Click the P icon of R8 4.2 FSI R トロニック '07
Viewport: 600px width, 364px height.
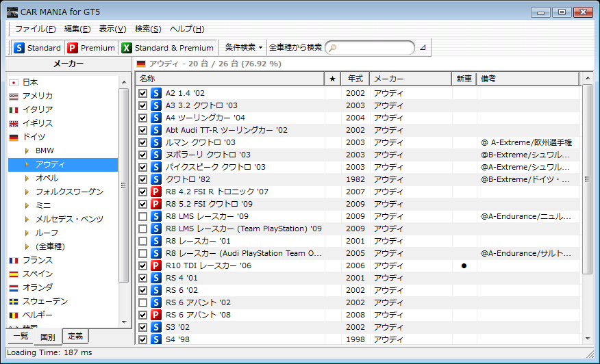coord(155,192)
